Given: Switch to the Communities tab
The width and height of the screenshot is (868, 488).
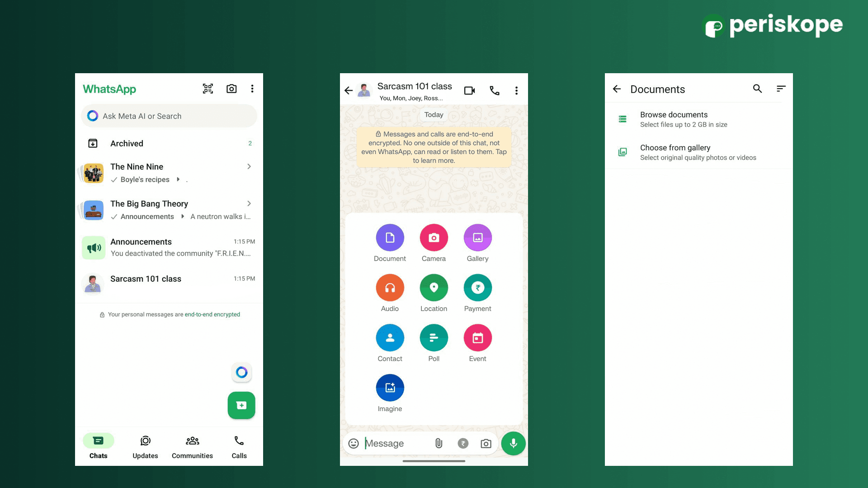Looking at the screenshot, I should tap(192, 446).
